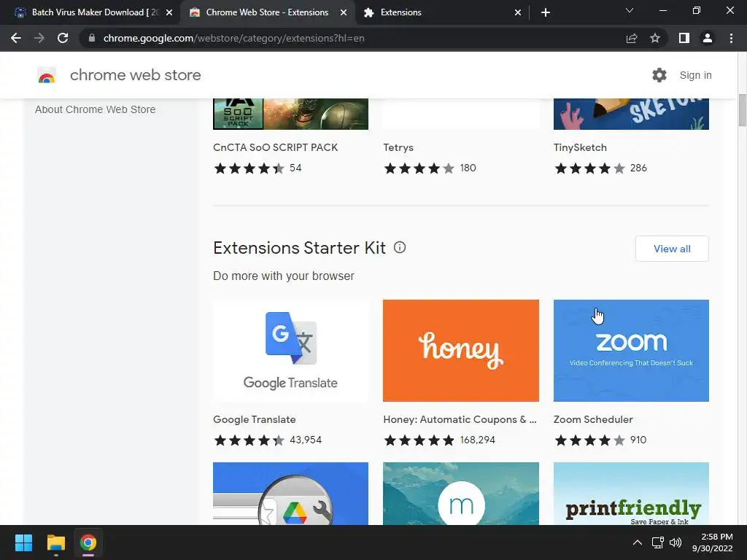Click the forward navigation arrow
747x560 pixels.
[39, 38]
